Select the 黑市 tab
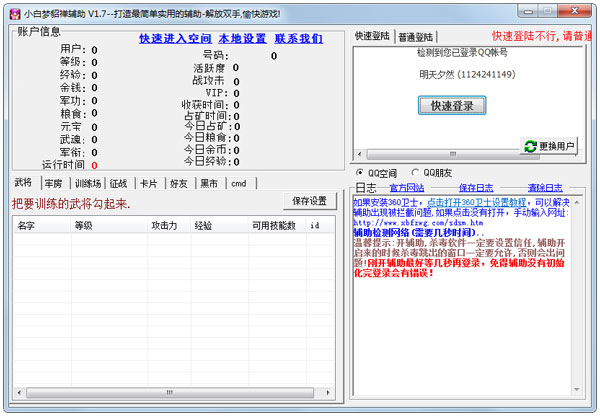The image size is (600, 416). click(208, 183)
